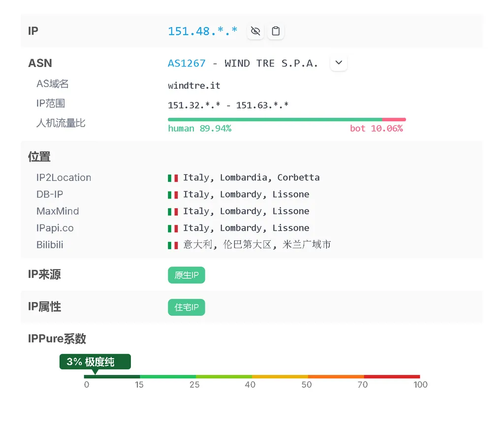Screen dimensions: 504x436
Task: Click the Italy flag next to MaxMind
Action: click(173, 211)
